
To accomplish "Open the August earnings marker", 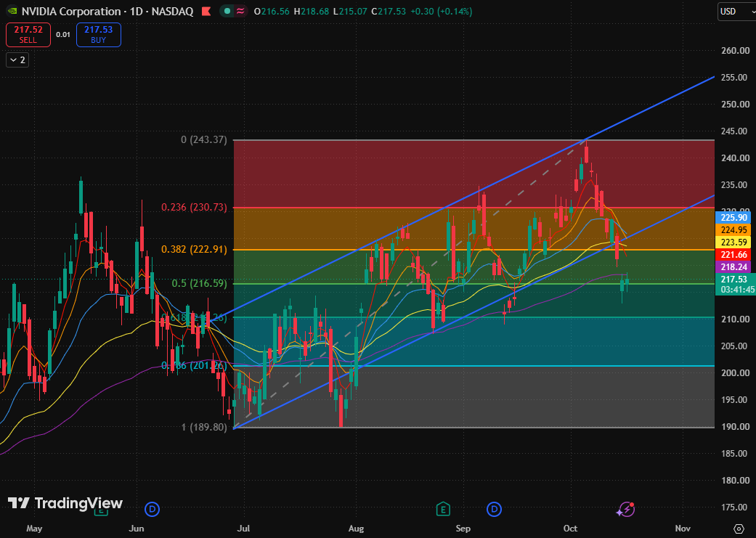I will (x=442, y=509).
